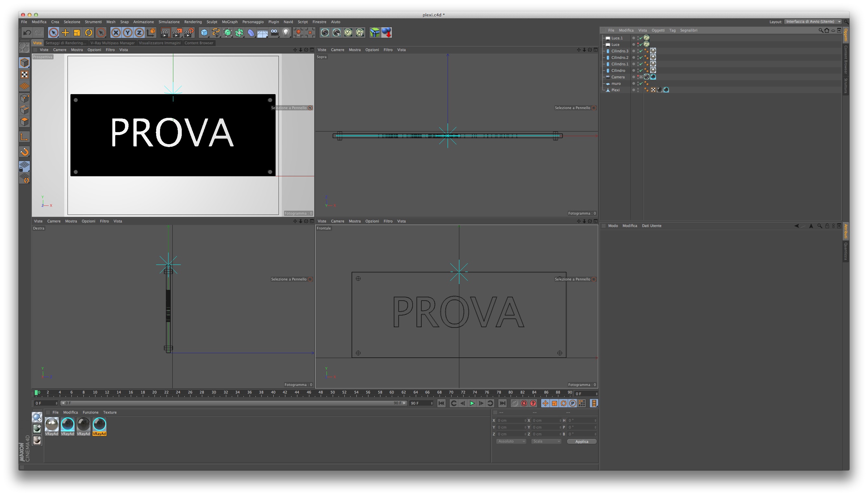Add a Camera object from toolbar
The height and width of the screenshot is (496, 868).
pos(274,33)
